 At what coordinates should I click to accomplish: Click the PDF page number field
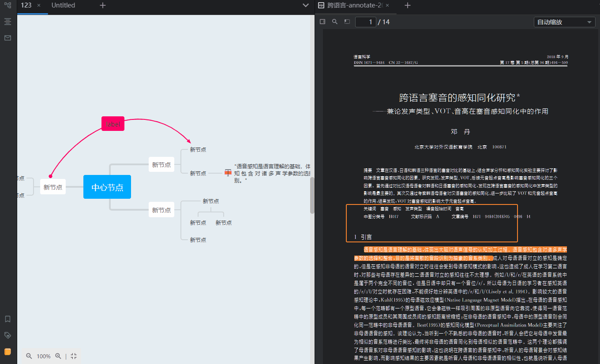pos(366,22)
